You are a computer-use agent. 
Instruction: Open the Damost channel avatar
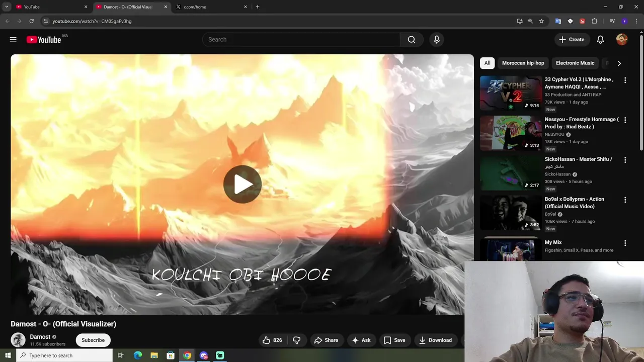[x=18, y=340]
